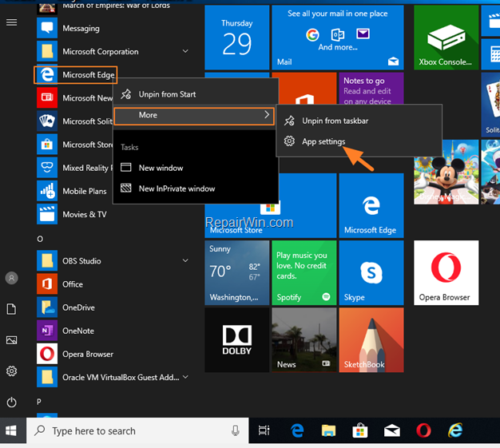Open the Mobile Plans app icon
500x448 pixels.
click(x=47, y=191)
